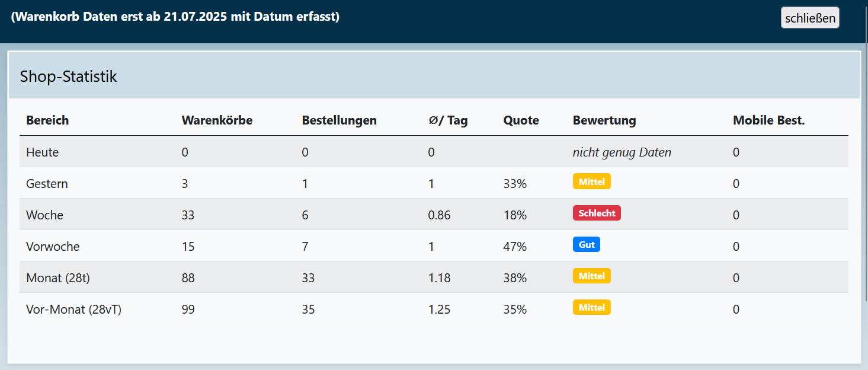
Task: Select the Bewertung column header
Action: click(x=604, y=120)
